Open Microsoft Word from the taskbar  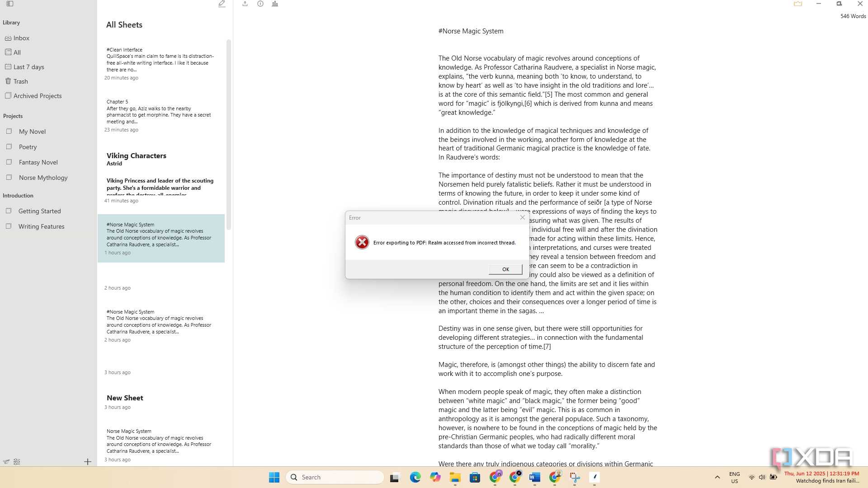tap(534, 477)
